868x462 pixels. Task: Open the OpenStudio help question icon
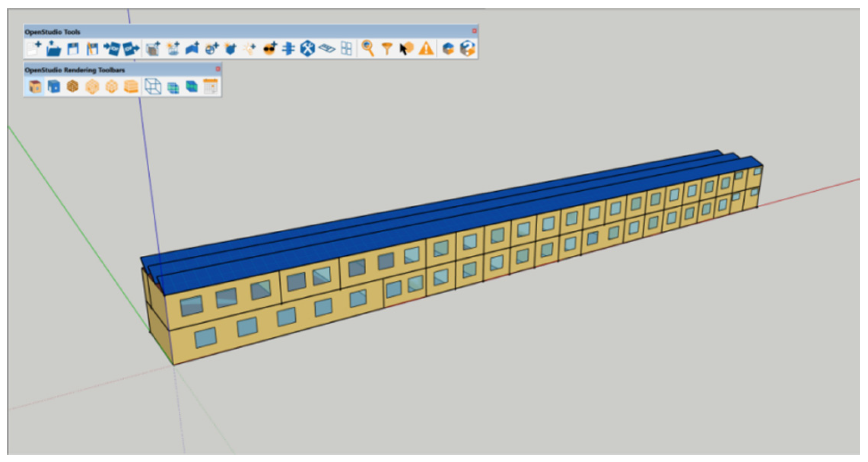point(467,49)
